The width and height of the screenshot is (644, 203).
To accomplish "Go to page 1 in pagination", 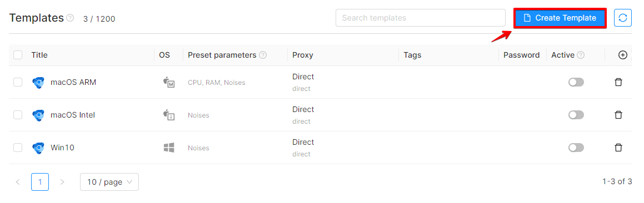I will point(40,182).
